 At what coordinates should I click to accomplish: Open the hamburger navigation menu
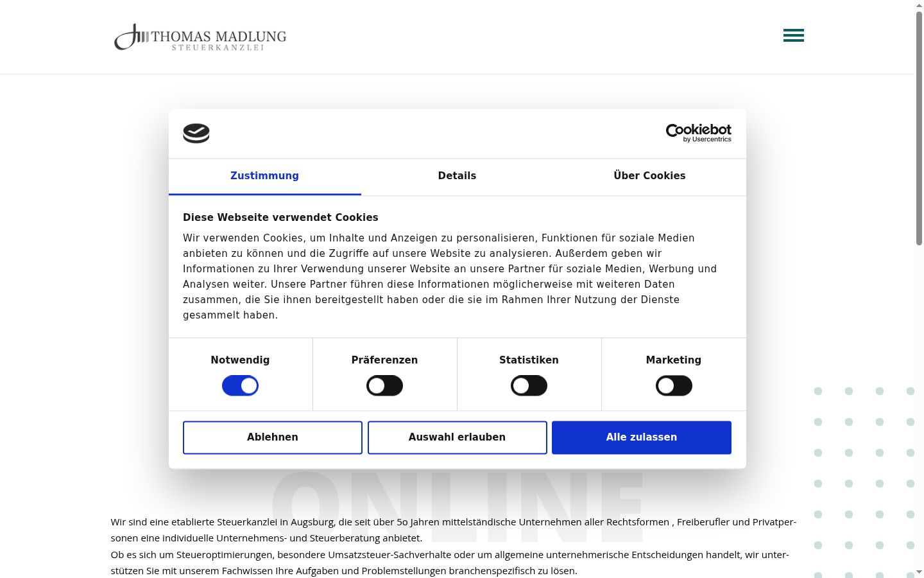794,35
